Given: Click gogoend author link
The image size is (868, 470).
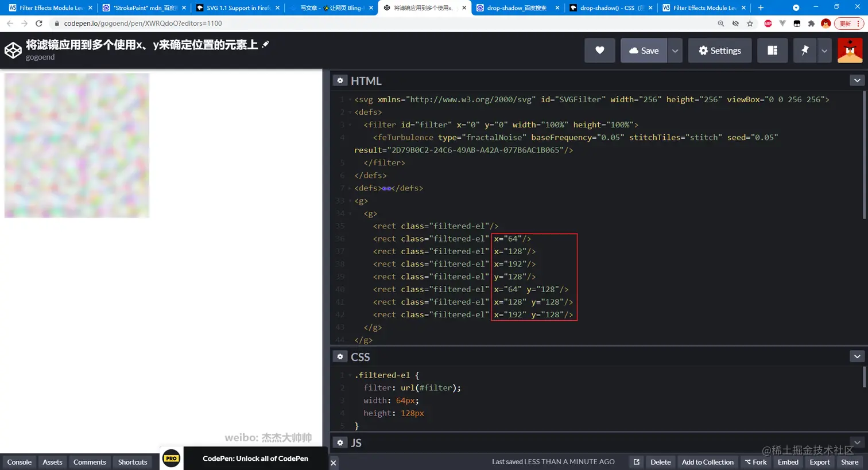Looking at the screenshot, I should (40, 57).
